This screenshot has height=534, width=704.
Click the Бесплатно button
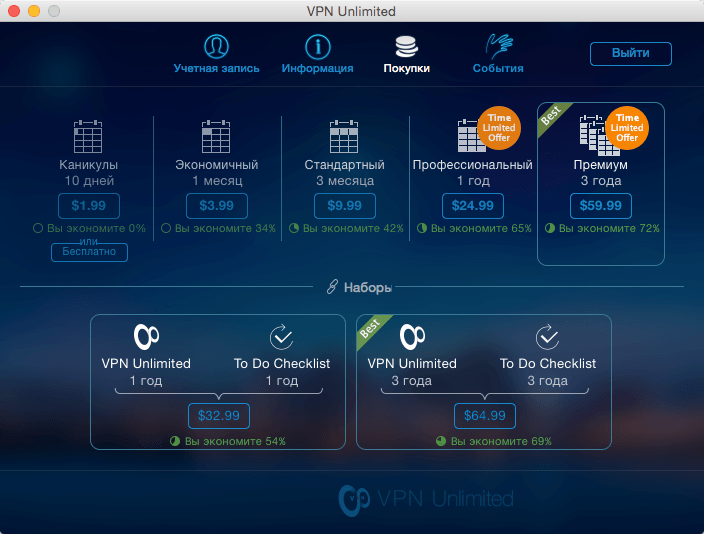pyautogui.click(x=89, y=252)
